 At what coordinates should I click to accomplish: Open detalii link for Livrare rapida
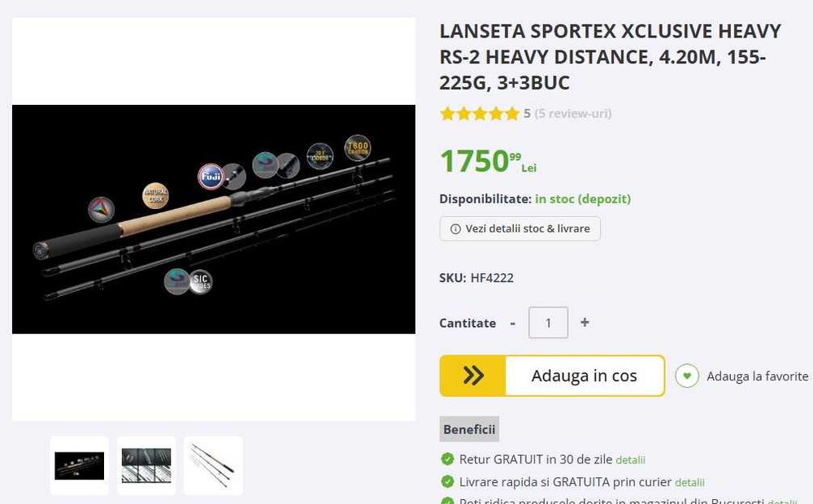click(x=689, y=482)
